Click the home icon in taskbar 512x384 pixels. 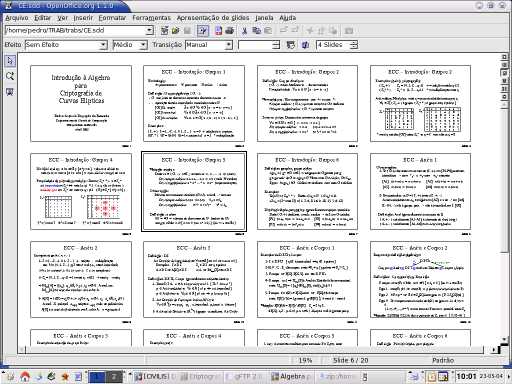(x=25, y=377)
